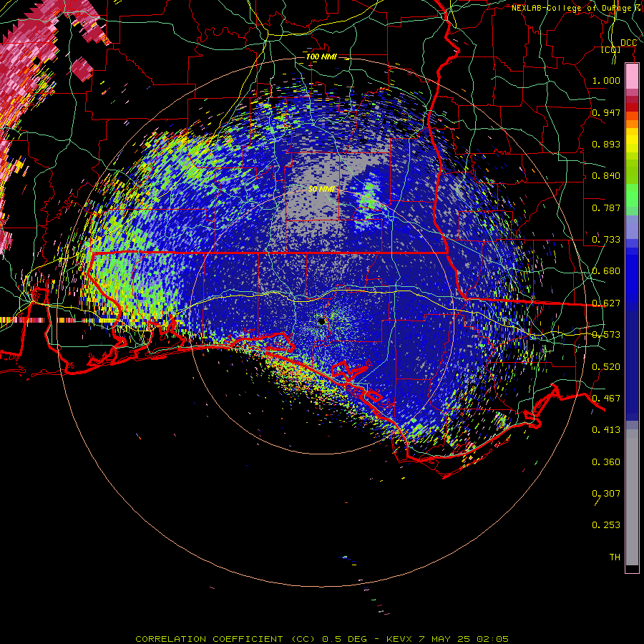Click the 0.680 color scale value

(606, 271)
